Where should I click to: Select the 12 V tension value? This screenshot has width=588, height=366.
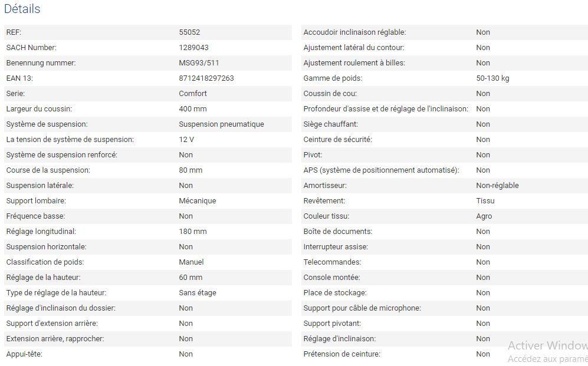[x=186, y=140]
